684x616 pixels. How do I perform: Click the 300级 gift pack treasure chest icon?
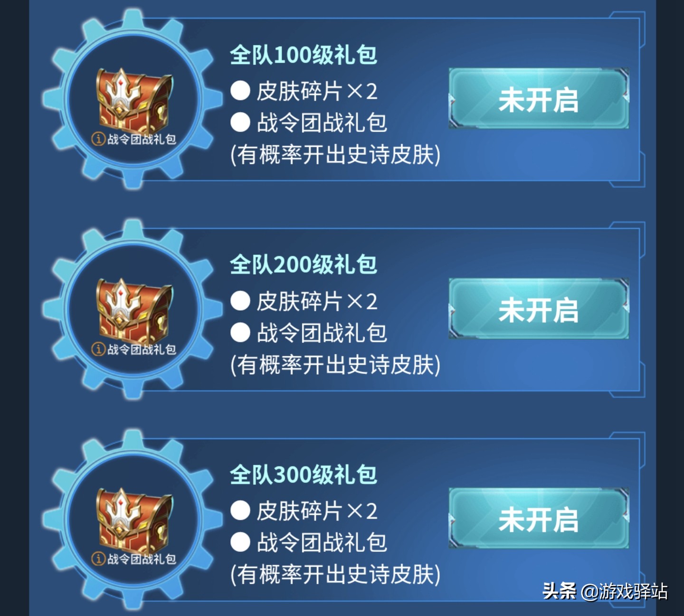(x=134, y=519)
